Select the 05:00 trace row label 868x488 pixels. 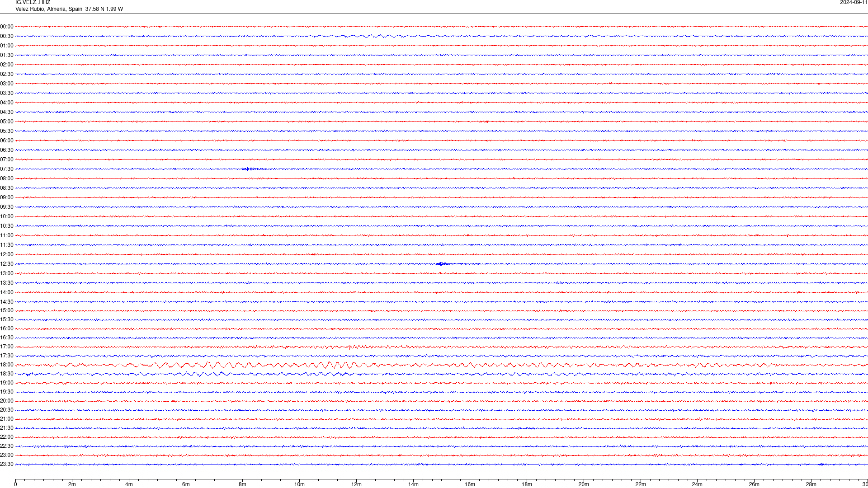7,122
